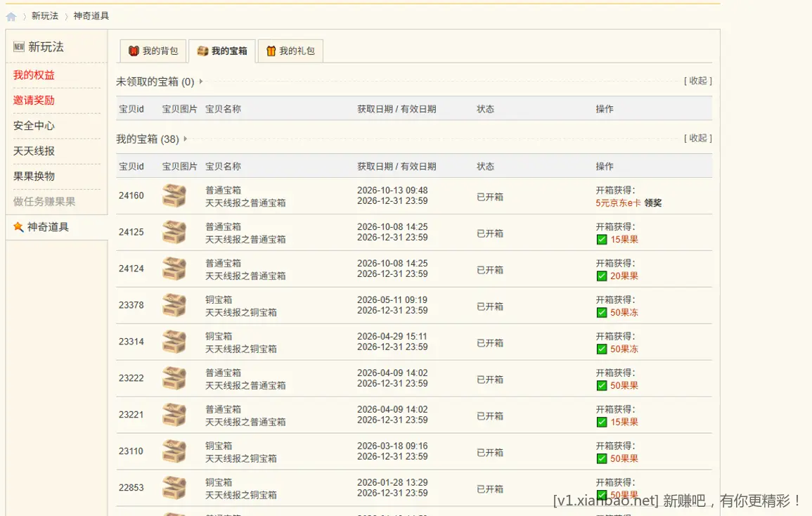Open the chest icon for treasure 23222
The width and height of the screenshot is (812, 516).
(x=174, y=378)
